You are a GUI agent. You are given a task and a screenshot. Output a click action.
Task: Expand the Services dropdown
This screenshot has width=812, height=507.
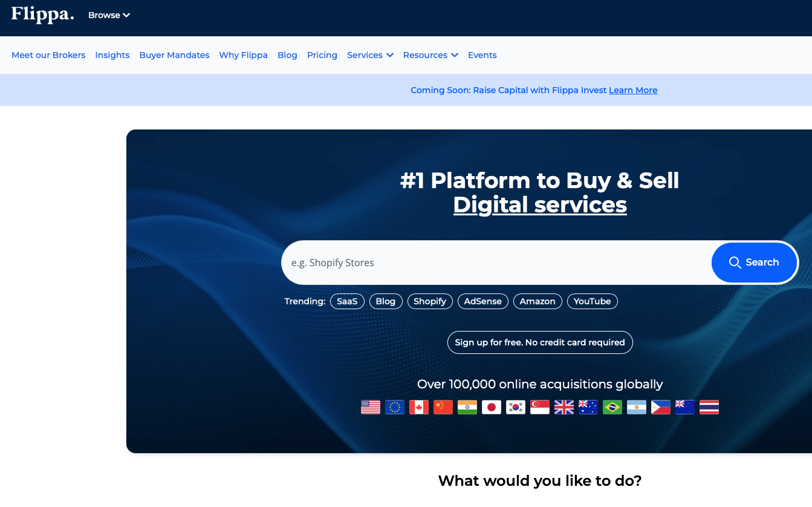(x=370, y=55)
